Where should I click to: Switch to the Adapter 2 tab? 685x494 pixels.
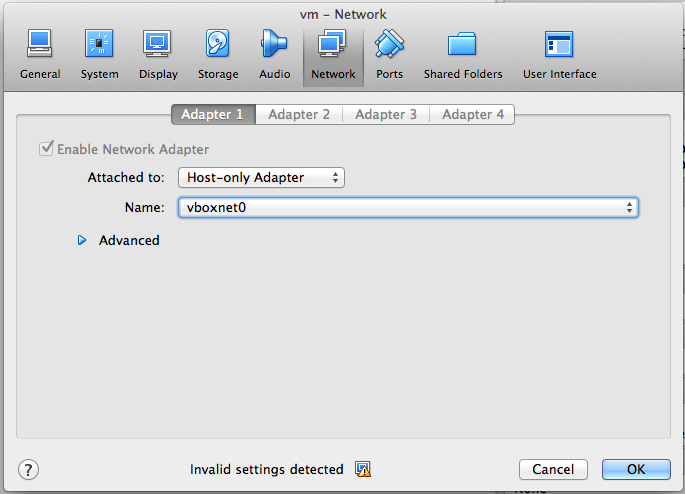point(299,114)
